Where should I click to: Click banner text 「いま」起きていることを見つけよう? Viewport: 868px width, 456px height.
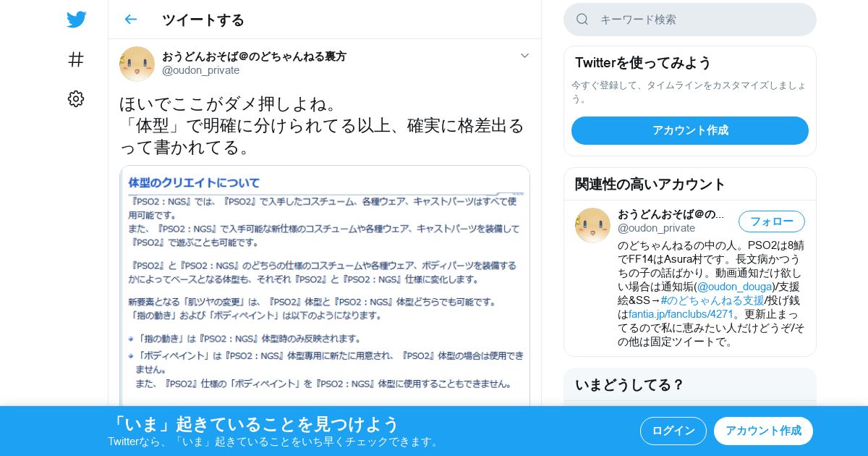[254, 423]
